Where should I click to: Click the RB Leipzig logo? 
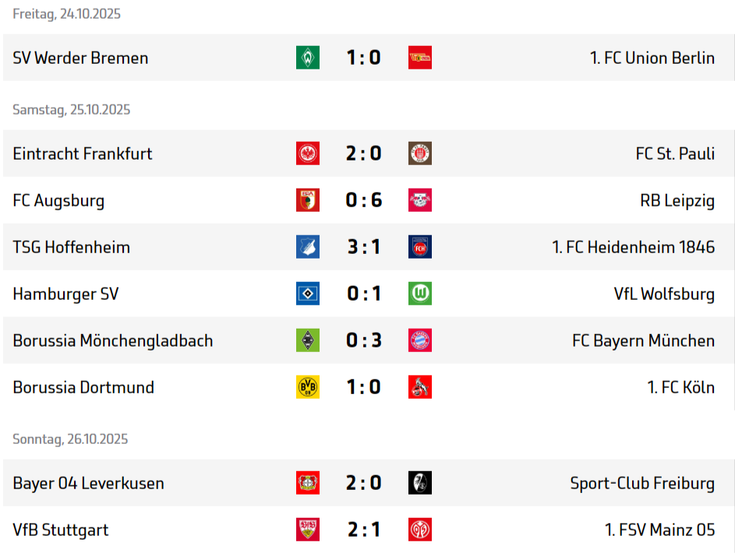420,200
